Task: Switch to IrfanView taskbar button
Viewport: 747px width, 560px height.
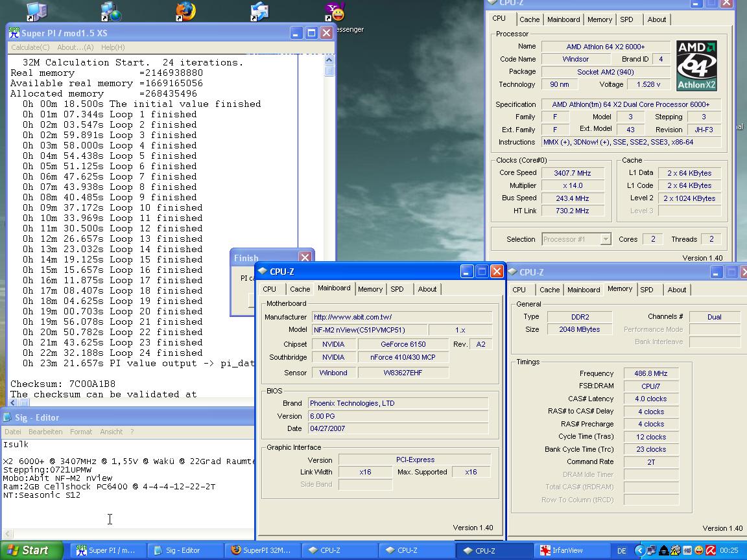Action: click(x=571, y=550)
